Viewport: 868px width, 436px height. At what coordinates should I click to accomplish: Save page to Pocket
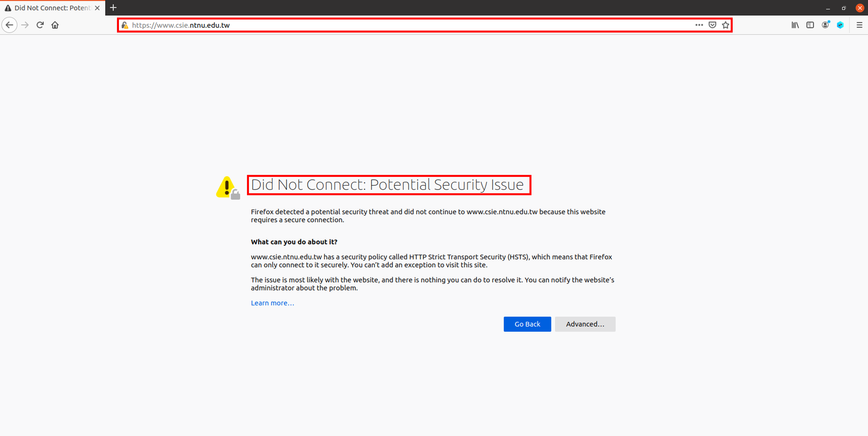[x=712, y=25]
